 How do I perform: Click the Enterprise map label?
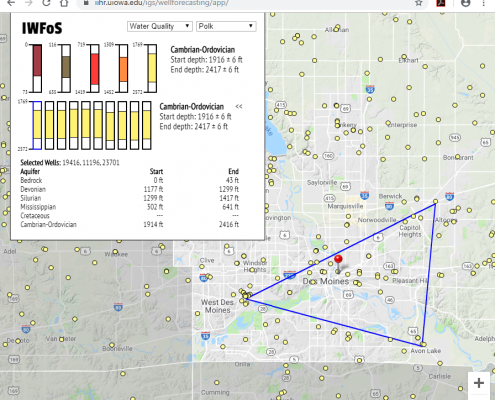403,125
